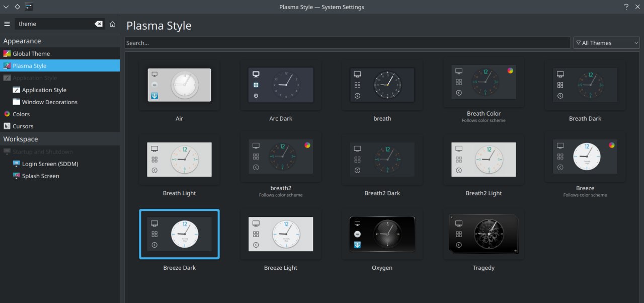Open the All Themes filter dropdown
The width and height of the screenshot is (644, 303).
coord(606,43)
